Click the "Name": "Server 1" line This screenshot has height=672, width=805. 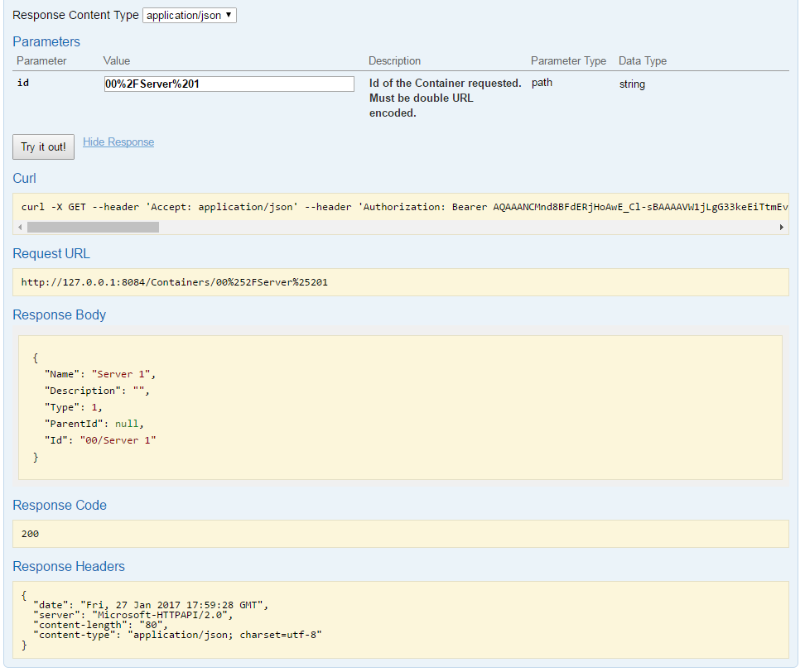point(100,374)
